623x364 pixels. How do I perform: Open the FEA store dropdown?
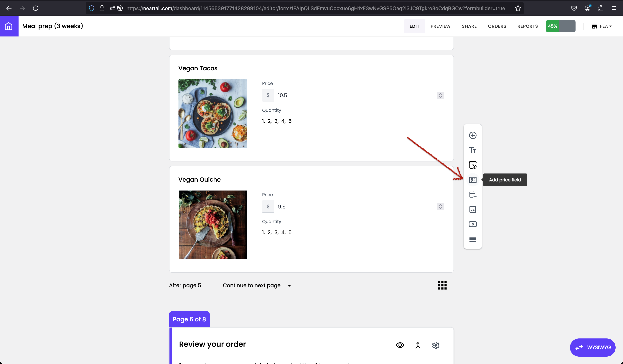click(x=601, y=26)
